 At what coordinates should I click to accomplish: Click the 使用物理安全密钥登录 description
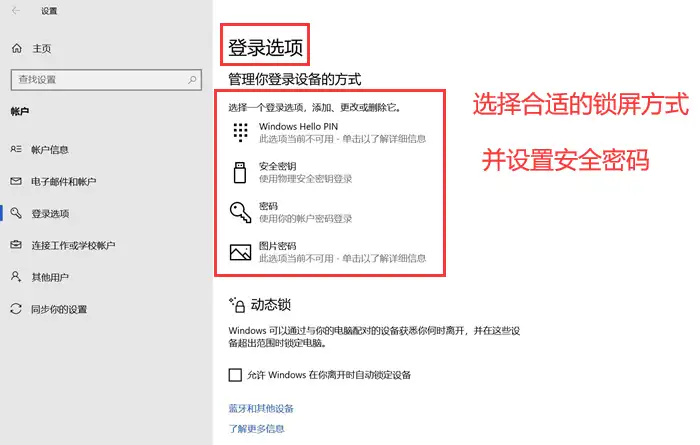click(305, 179)
